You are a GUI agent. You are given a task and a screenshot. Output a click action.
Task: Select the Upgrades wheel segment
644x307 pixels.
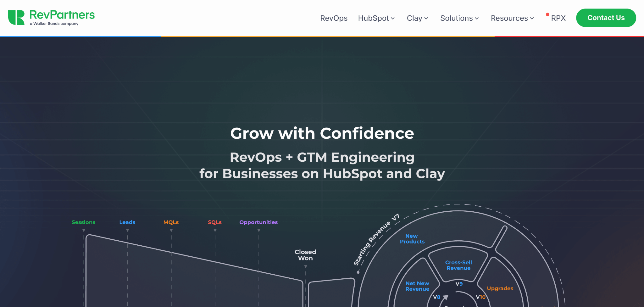pos(500,288)
